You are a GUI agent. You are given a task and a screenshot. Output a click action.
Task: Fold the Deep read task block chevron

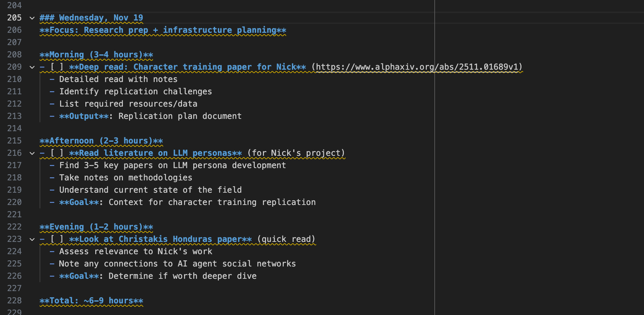click(x=32, y=67)
